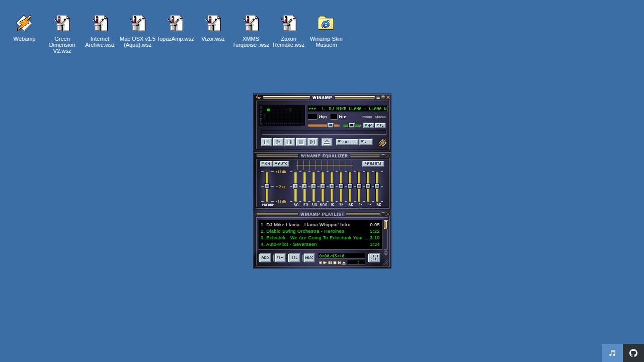Click the song position seek bar
644x362 pixels.
324,133
